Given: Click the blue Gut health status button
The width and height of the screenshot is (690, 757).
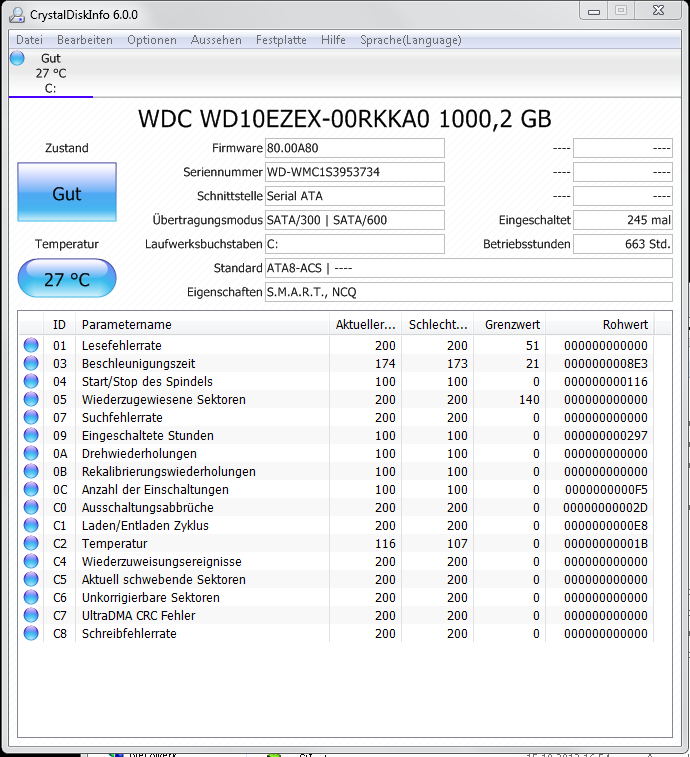Looking at the screenshot, I should tap(67, 192).
